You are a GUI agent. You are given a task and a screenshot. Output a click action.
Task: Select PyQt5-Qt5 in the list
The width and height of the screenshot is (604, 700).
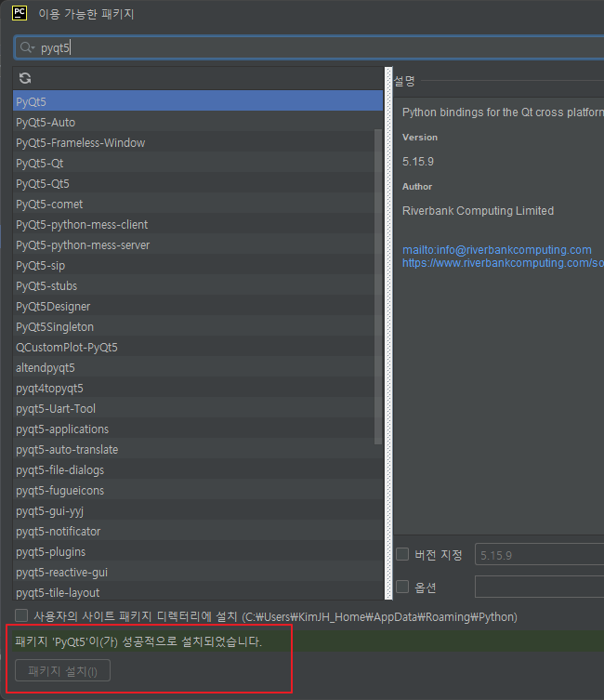click(x=198, y=184)
